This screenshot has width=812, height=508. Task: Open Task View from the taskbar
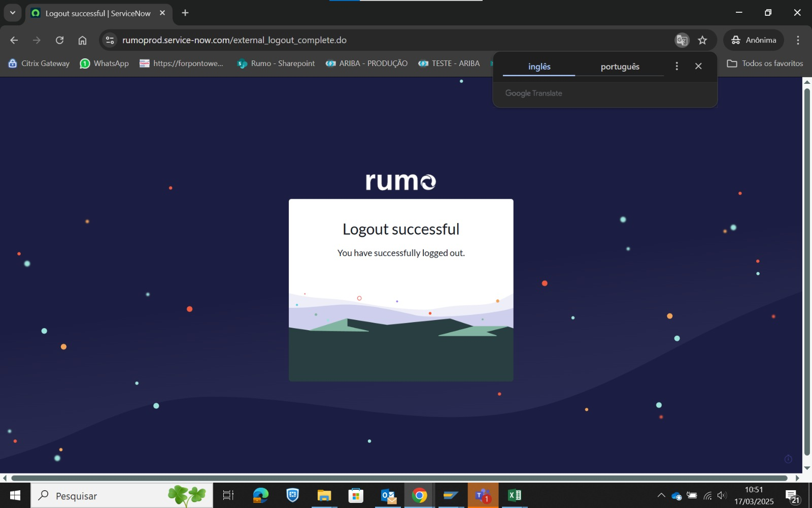pyautogui.click(x=228, y=495)
